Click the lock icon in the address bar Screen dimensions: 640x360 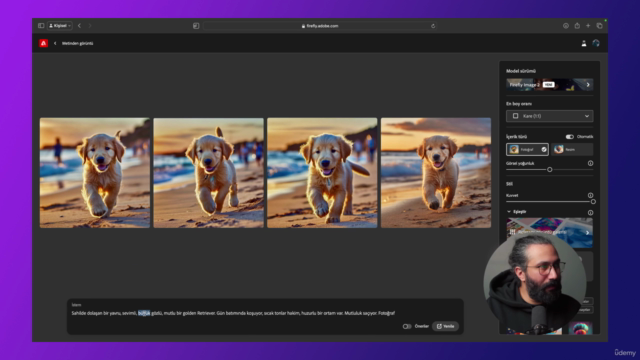(x=303, y=26)
